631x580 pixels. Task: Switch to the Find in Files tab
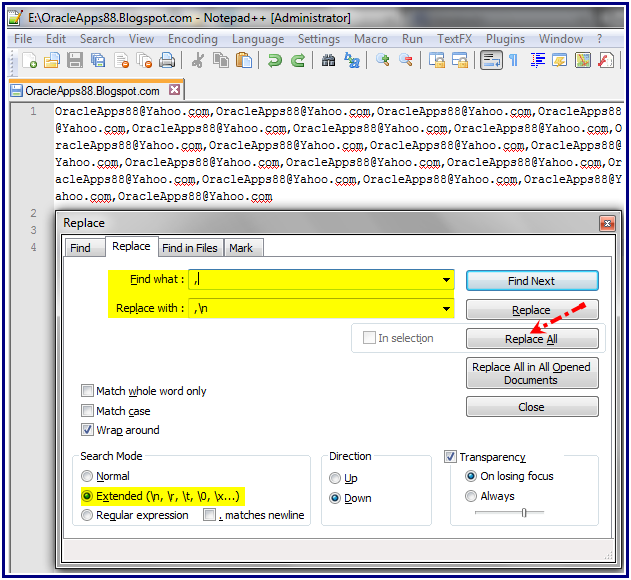point(190,248)
